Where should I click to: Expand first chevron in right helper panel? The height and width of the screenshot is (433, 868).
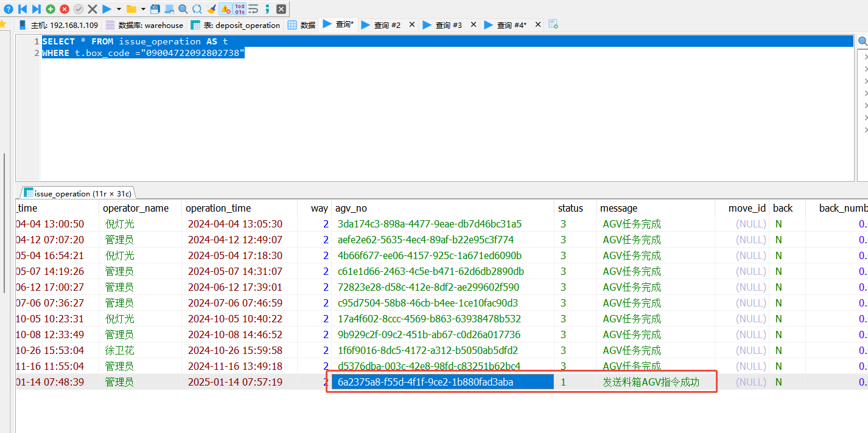[x=866, y=57]
